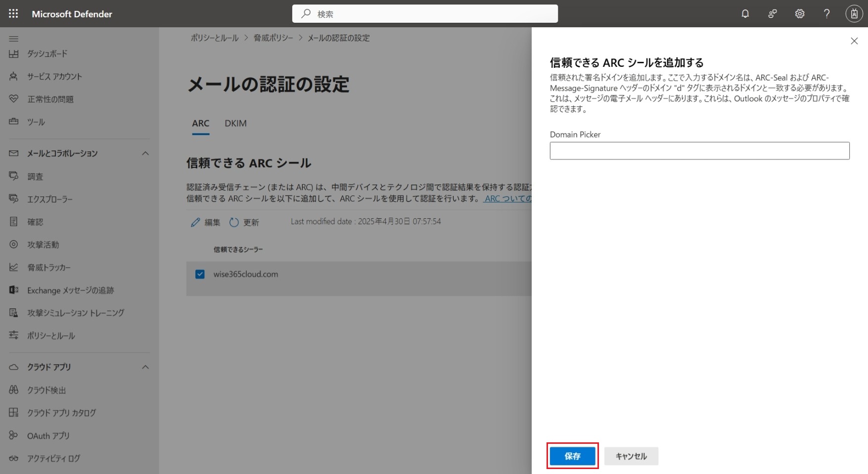Collapse the クラウド アプリ section
868x474 pixels.
[145, 367]
